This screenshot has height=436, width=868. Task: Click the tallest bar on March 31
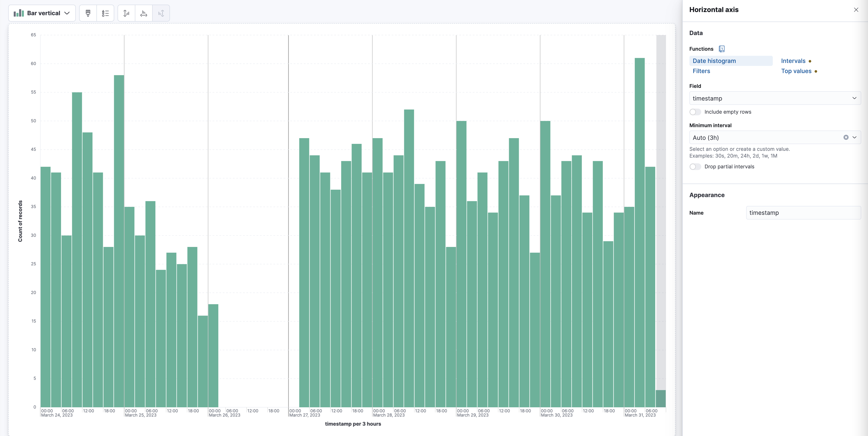(639, 202)
